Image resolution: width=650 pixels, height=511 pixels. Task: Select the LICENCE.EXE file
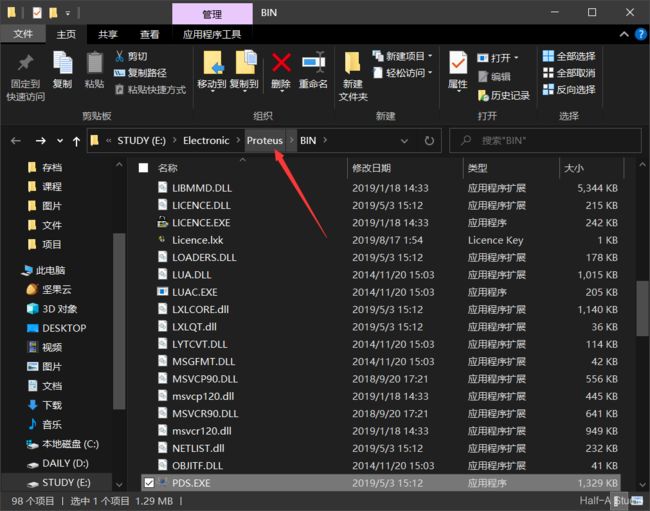pos(201,223)
